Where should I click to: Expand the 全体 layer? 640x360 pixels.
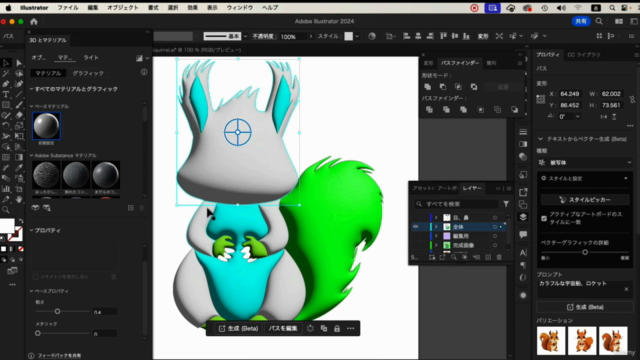click(x=436, y=227)
